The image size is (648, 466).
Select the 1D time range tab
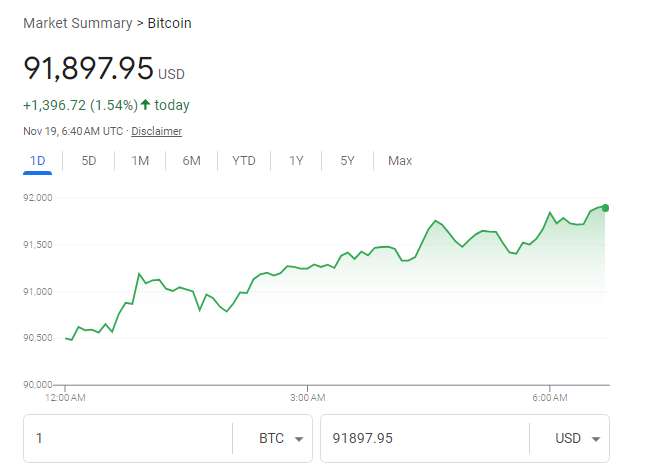pyautogui.click(x=37, y=161)
